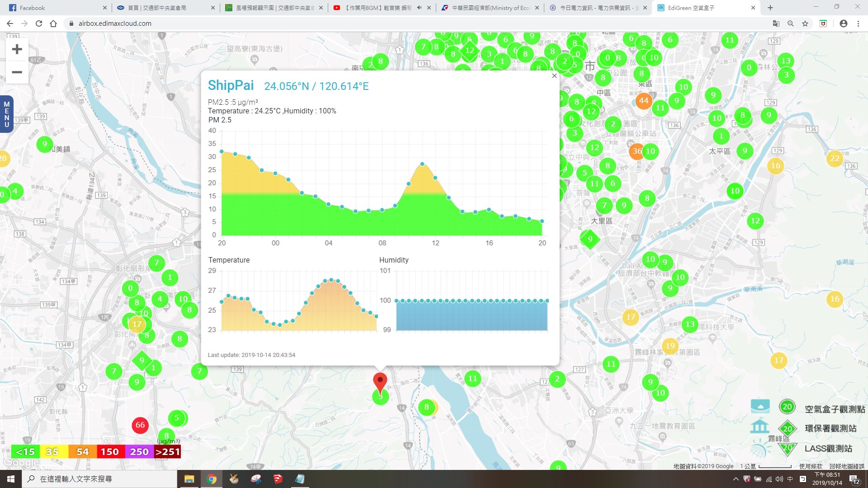
Task: Open the volume control in system tray
Action: pos(779,479)
